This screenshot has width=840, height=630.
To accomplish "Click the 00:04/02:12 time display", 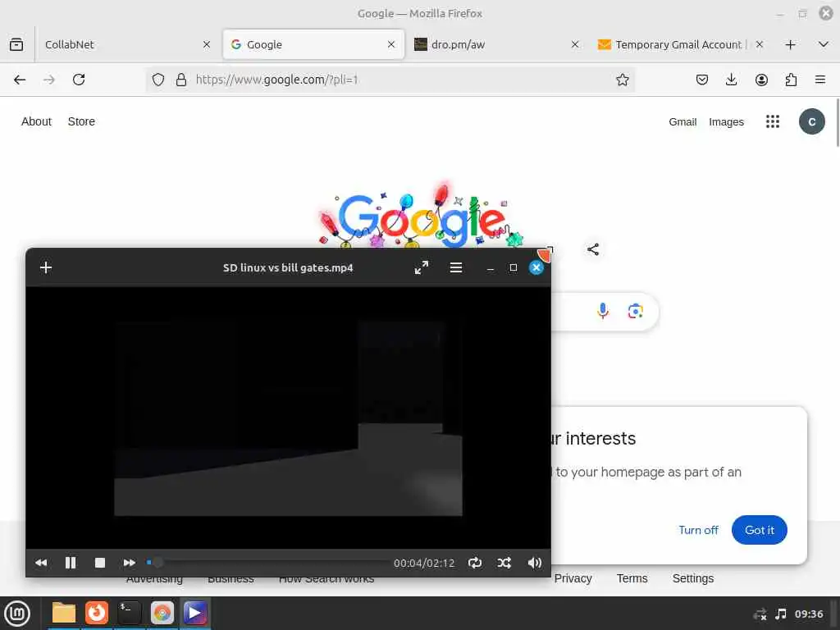I will coord(424,563).
